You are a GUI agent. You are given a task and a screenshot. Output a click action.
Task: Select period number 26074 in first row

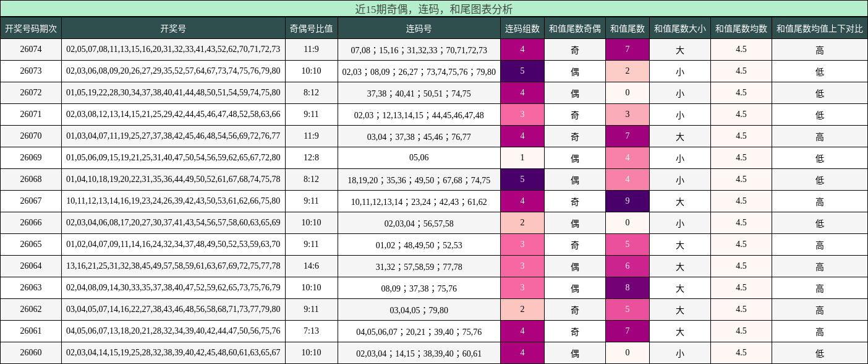pos(32,50)
